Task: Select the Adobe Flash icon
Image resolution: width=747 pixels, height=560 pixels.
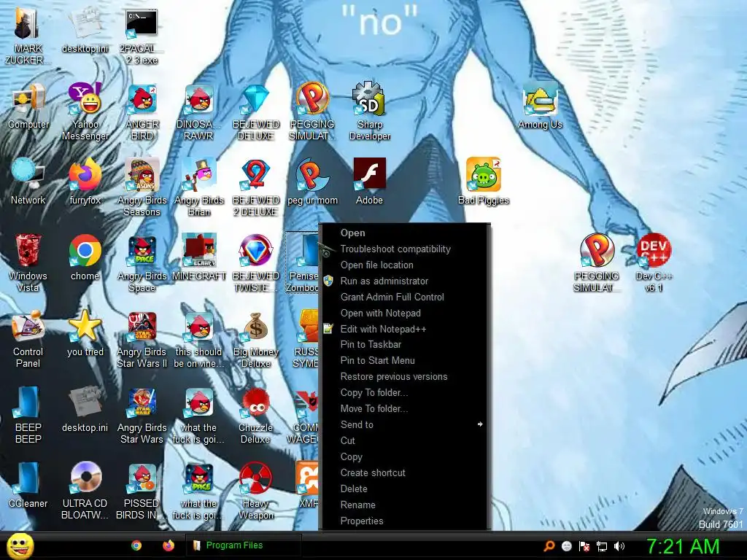Action: coord(370,175)
